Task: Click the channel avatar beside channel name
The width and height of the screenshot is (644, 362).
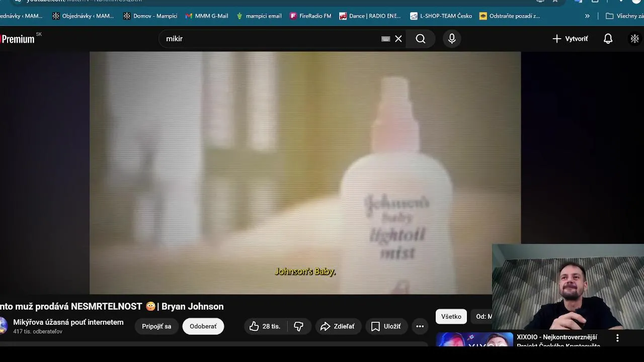Action: pos(3,326)
